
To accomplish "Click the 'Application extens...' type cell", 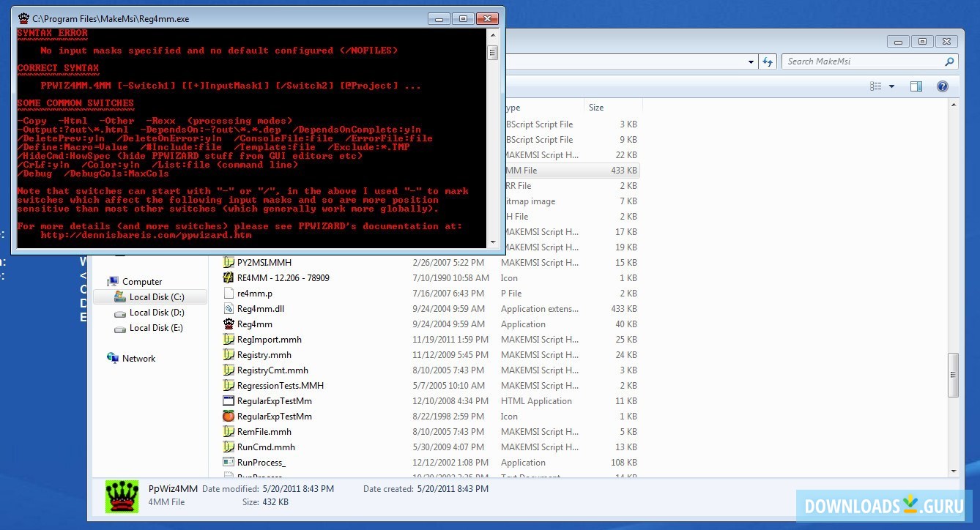I will (540, 309).
